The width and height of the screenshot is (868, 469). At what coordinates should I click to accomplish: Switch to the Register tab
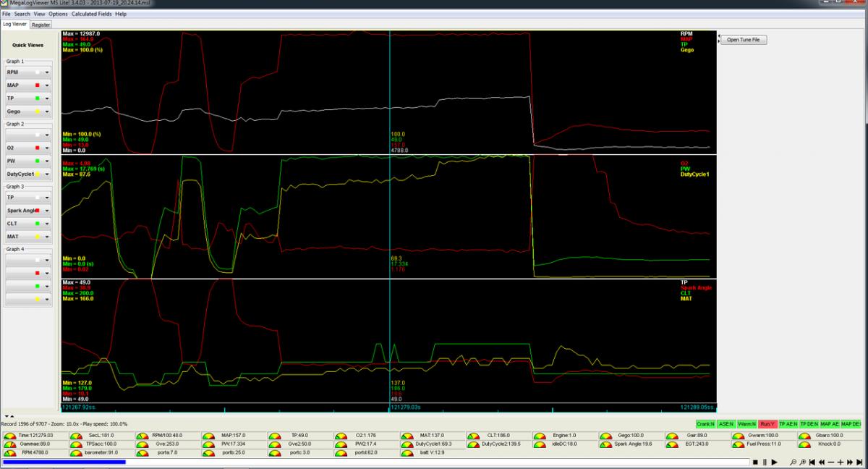point(41,25)
